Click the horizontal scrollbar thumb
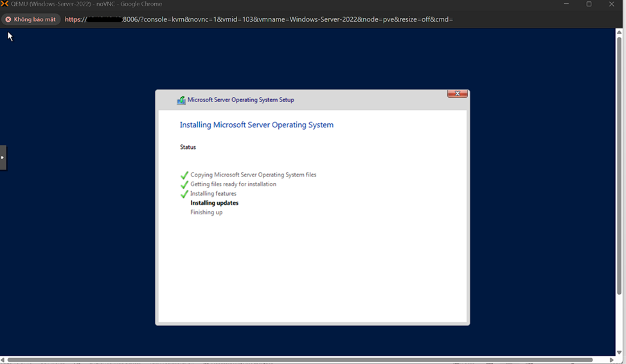 300,360
